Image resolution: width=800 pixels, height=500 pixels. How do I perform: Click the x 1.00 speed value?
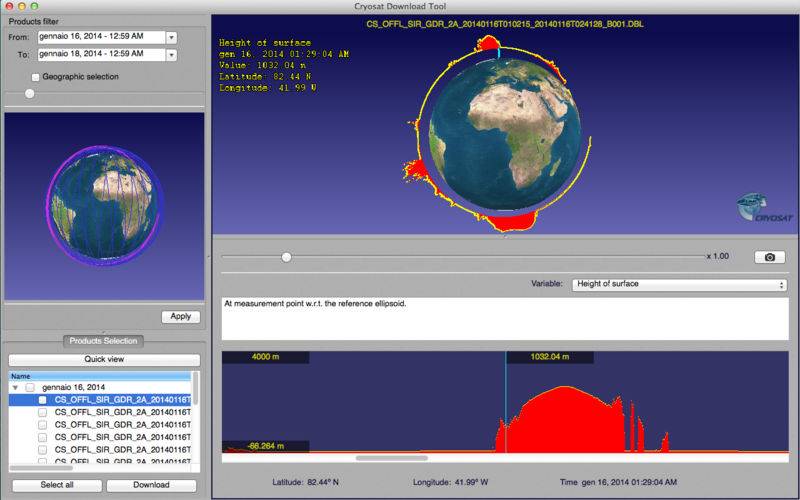[x=718, y=256]
